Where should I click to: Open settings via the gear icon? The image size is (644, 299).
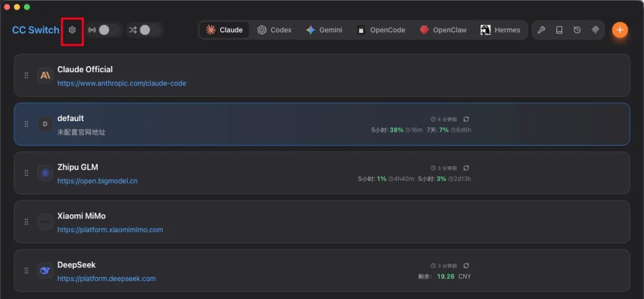[72, 30]
